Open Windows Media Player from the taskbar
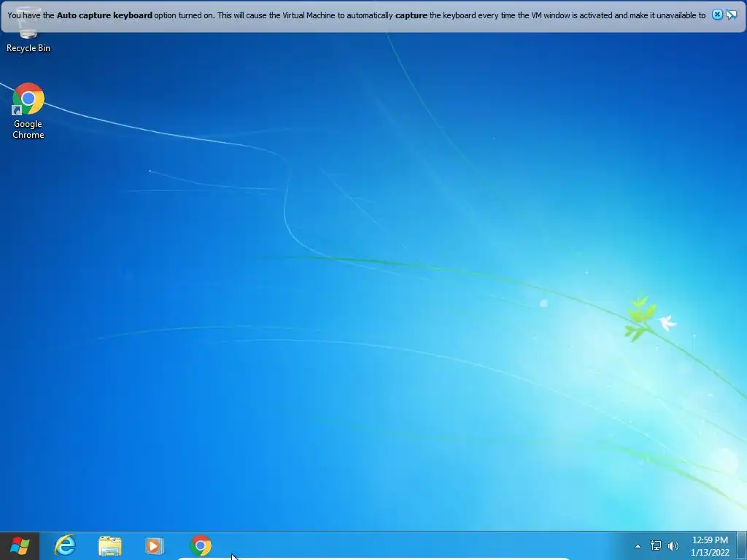Image resolution: width=747 pixels, height=560 pixels. tap(155, 545)
